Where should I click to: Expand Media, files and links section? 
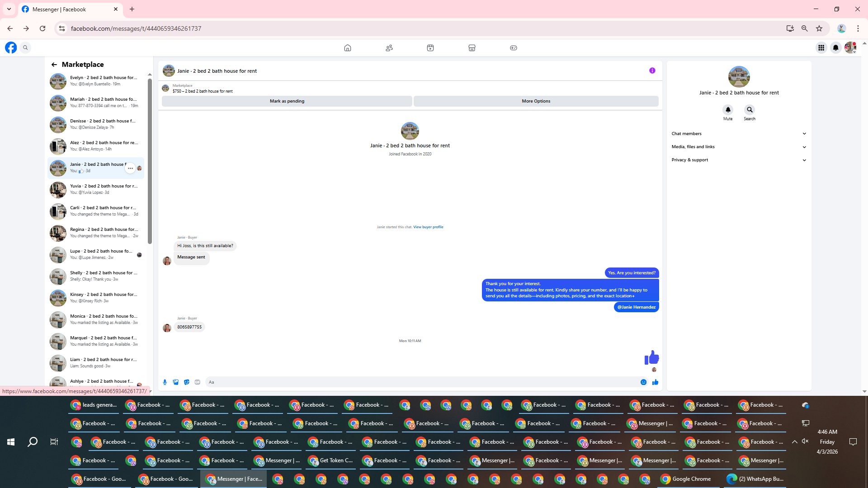(x=738, y=147)
